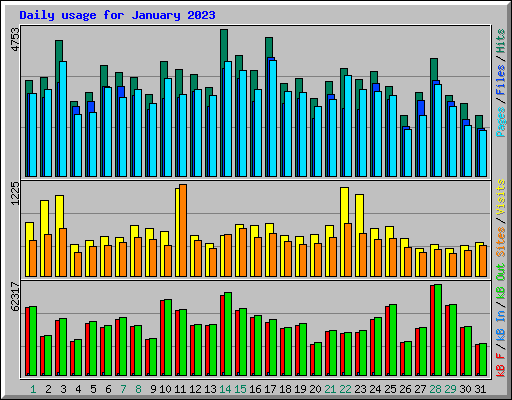512x400 pixels.
Task: Select day 20 label on the x-axis
Action: [x=315, y=389]
